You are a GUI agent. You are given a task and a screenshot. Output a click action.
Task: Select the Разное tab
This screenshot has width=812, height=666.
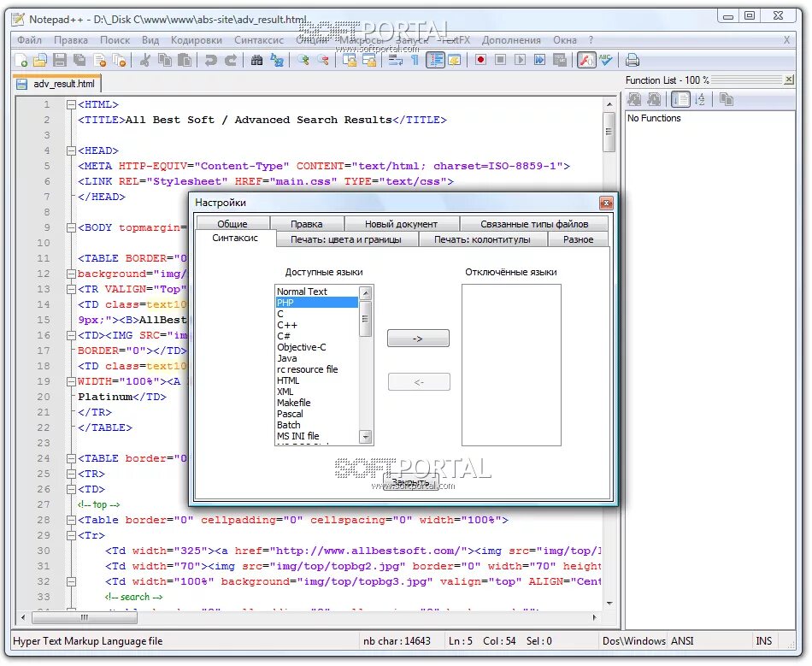pos(578,239)
